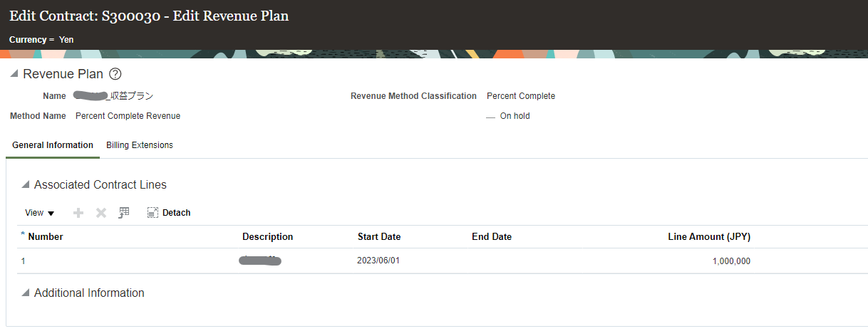Select the 2023/06/01 start date cell
Screen dimensions: 868x336
[x=378, y=261]
